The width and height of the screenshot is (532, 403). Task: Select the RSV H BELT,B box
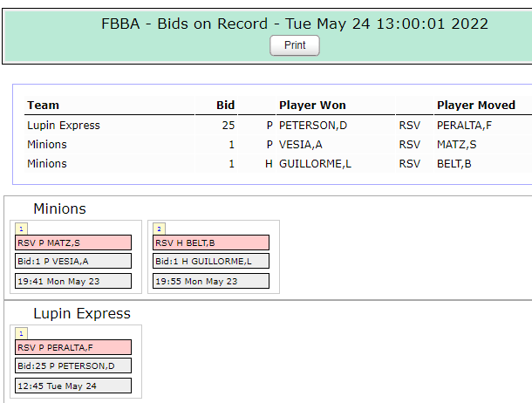tap(210, 242)
